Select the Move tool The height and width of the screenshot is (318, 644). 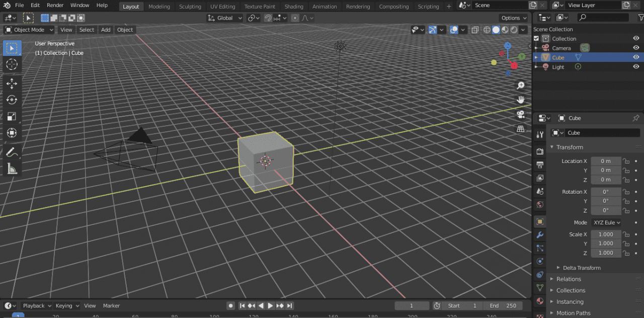[x=12, y=84]
